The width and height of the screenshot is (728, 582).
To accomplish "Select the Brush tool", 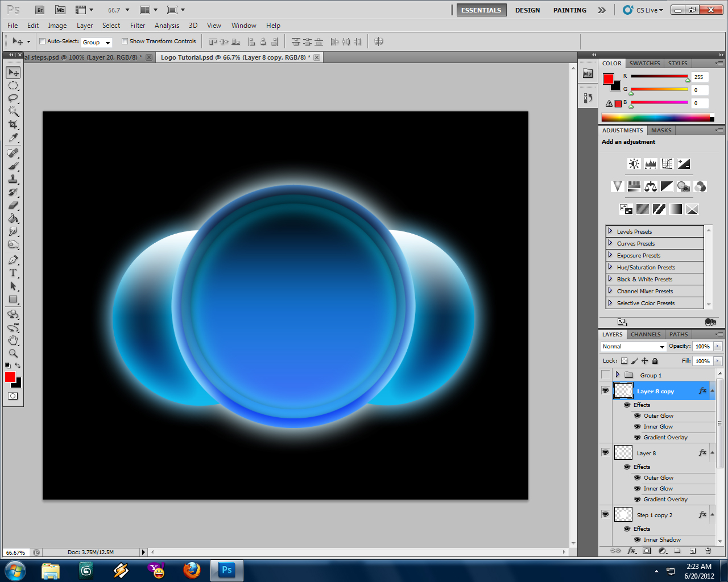I will (x=13, y=166).
